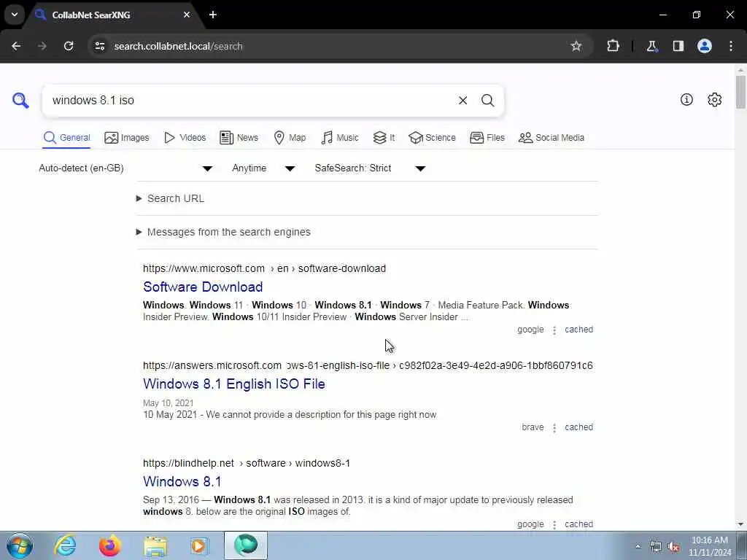The image size is (747, 560).
Task: Open Windows Media Player from the taskbar
Action: click(x=200, y=545)
